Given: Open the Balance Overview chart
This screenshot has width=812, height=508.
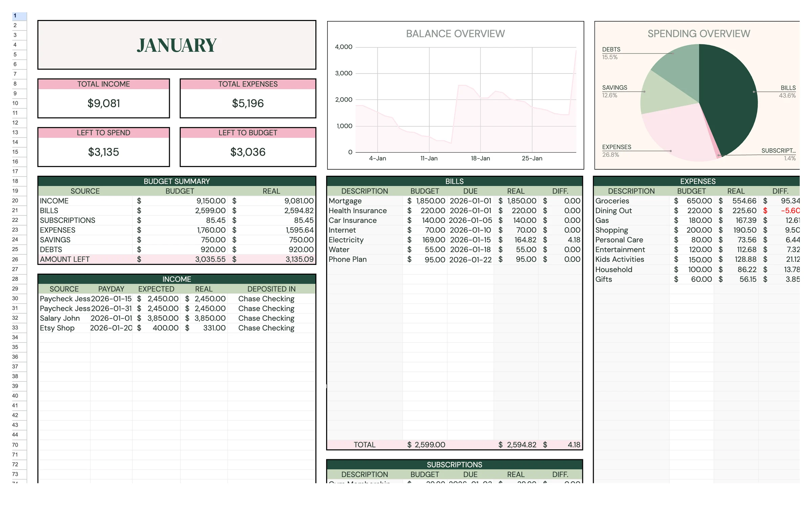Looking at the screenshot, I should (455, 95).
